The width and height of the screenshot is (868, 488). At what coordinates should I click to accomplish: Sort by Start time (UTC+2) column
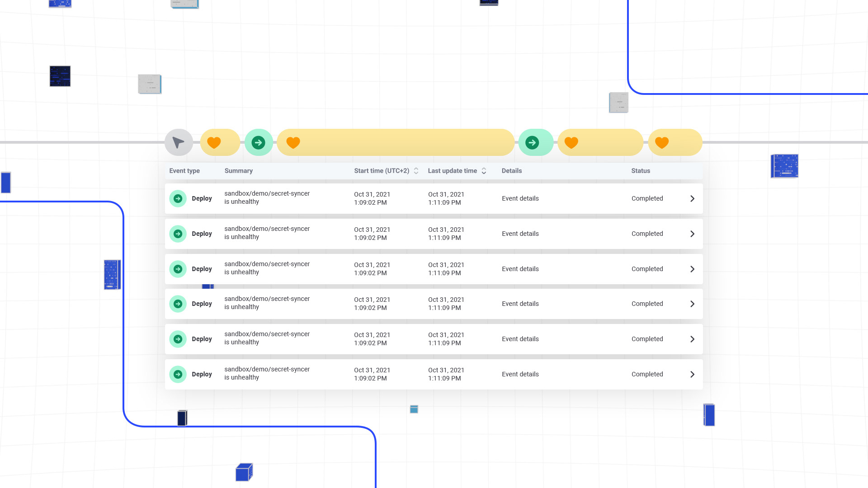416,171
